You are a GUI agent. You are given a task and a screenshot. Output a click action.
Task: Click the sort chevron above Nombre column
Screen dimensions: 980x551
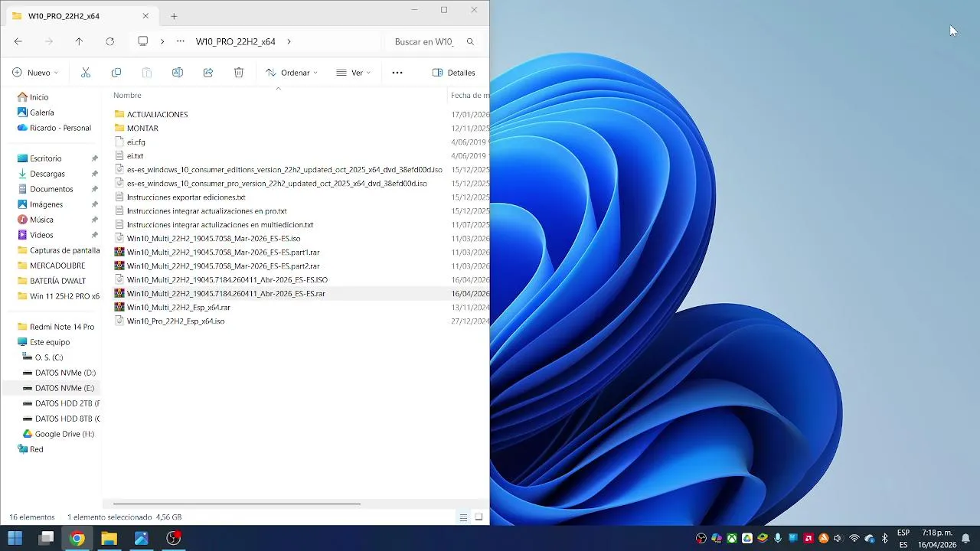[278, 88]
